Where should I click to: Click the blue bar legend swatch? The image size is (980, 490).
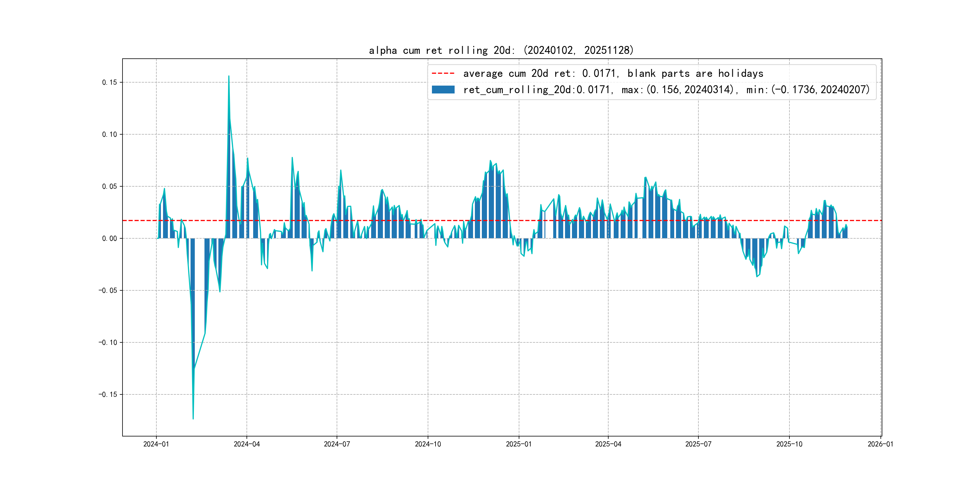(443, 90)
